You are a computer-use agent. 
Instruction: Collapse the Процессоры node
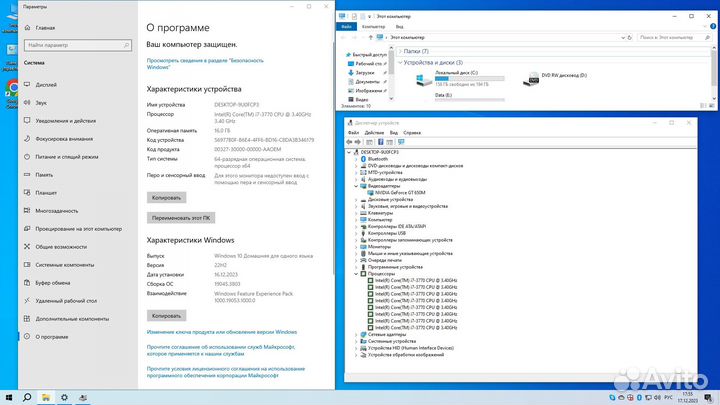point(356,274)
